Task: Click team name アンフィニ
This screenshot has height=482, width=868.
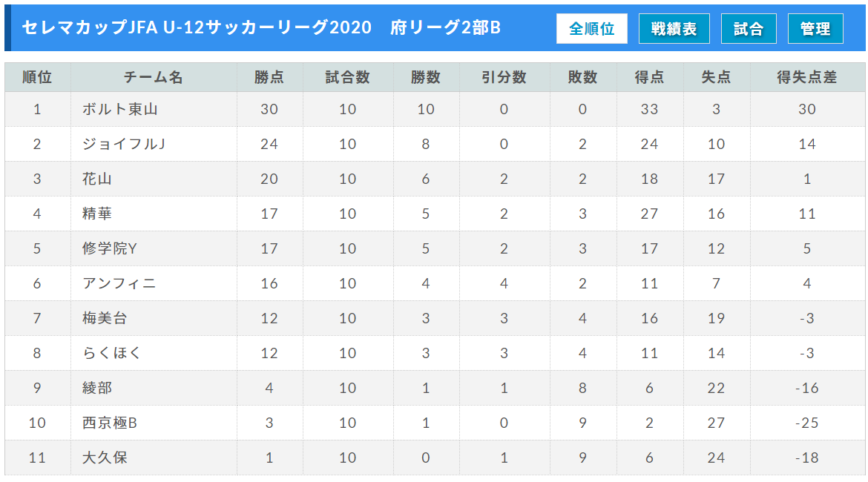Action: [x=119, y=284]
